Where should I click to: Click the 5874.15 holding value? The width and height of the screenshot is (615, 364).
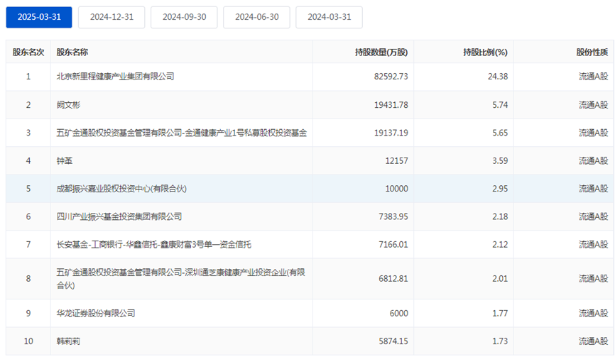(x=393, y=341)
